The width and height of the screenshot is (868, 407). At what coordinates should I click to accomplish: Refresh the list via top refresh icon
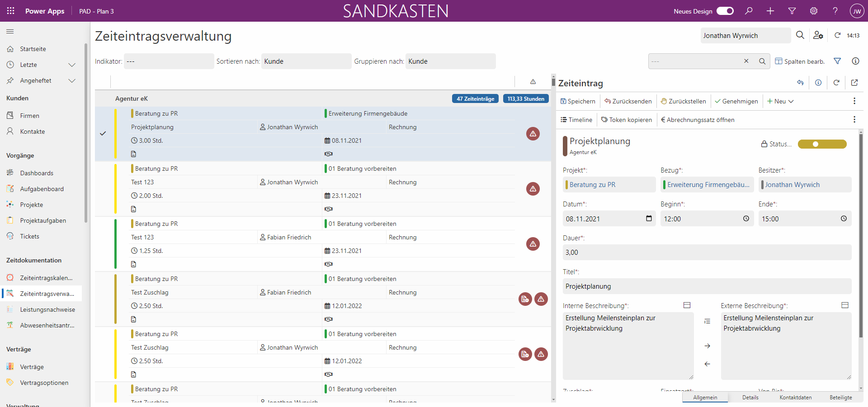(x=837, y=35)
